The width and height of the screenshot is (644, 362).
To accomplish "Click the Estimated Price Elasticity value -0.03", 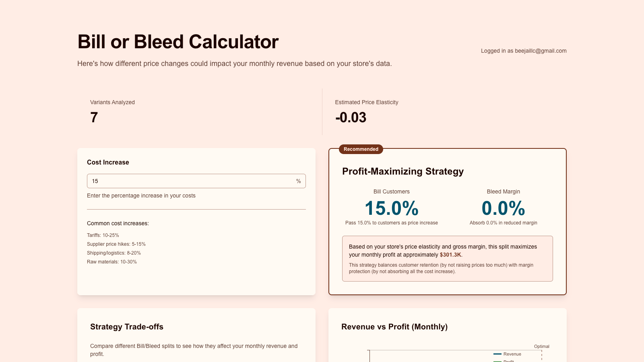I will tap(351, 117).
